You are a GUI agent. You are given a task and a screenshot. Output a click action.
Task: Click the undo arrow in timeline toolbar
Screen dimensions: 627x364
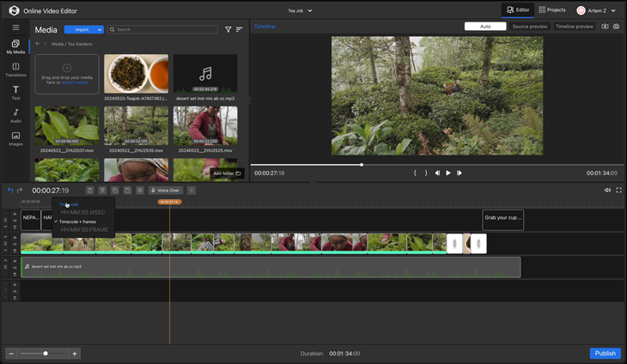click(x=10, y=191)
